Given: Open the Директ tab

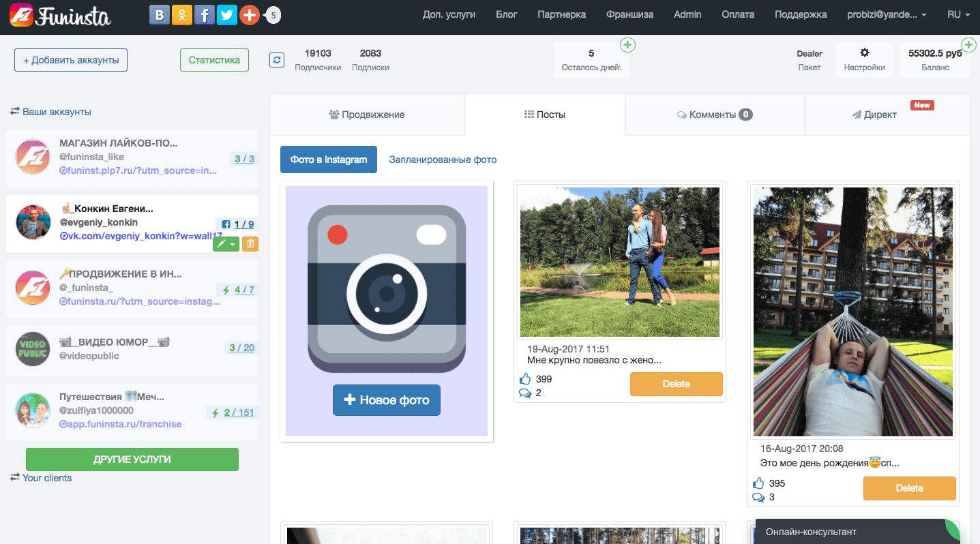Looking at the screenshot, I should 880,115.
